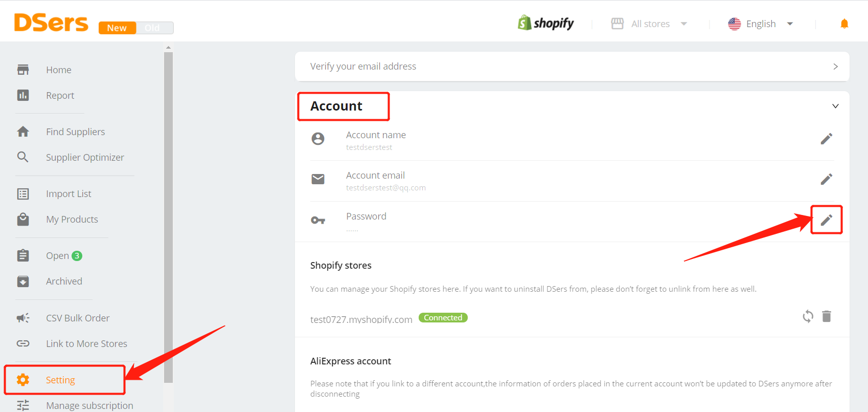868x412 pixels.
Task: Open Find Suppliers page
Action: (x=75, y=132)
